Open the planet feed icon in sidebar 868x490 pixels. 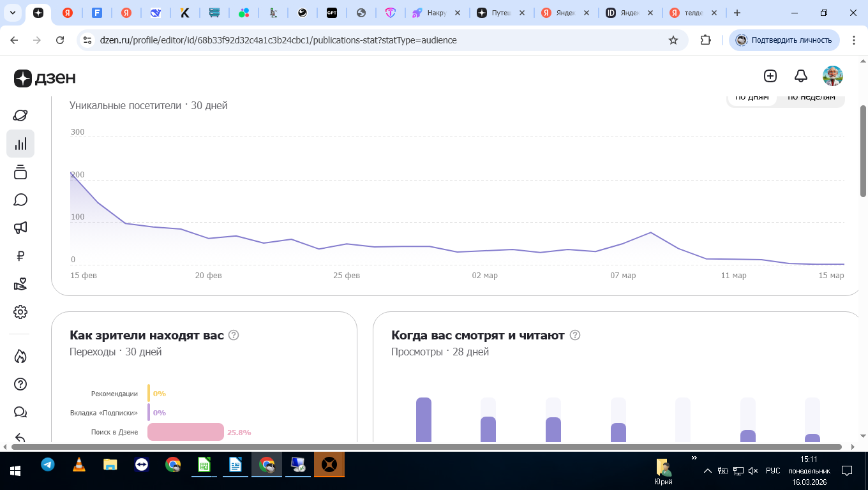click(20, 115)
